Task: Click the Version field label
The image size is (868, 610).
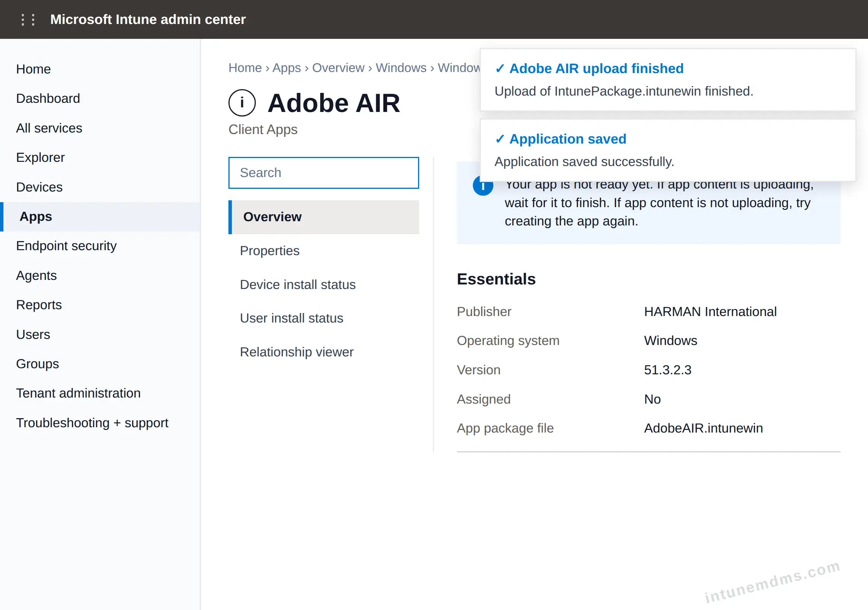Action: (x=479, y=370)
